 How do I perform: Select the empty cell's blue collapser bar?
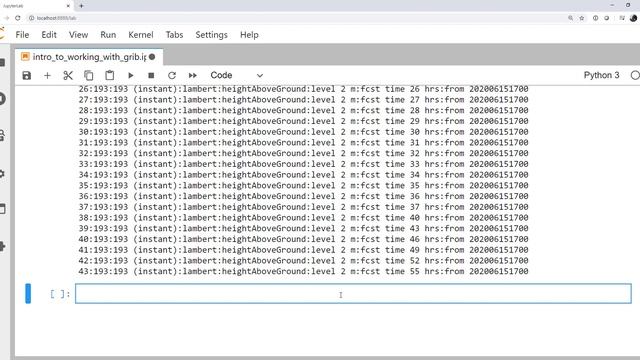[x=28, y=293]
